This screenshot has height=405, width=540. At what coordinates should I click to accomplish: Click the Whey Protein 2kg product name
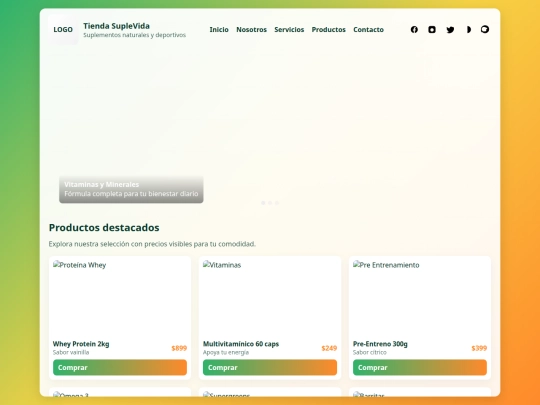(81, 344)
